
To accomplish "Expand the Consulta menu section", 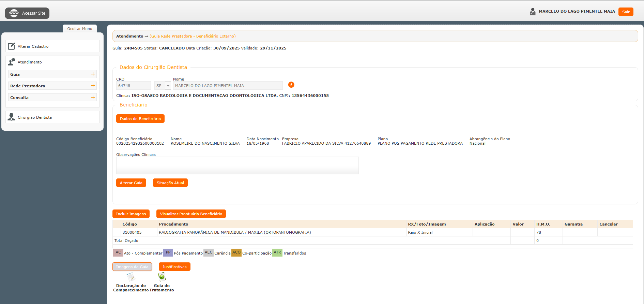I will [93, 97].
